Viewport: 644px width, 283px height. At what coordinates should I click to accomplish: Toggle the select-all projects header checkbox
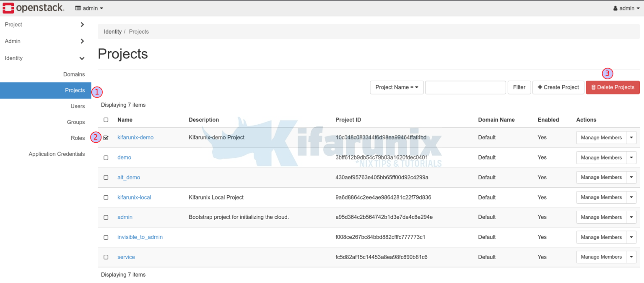106,120
